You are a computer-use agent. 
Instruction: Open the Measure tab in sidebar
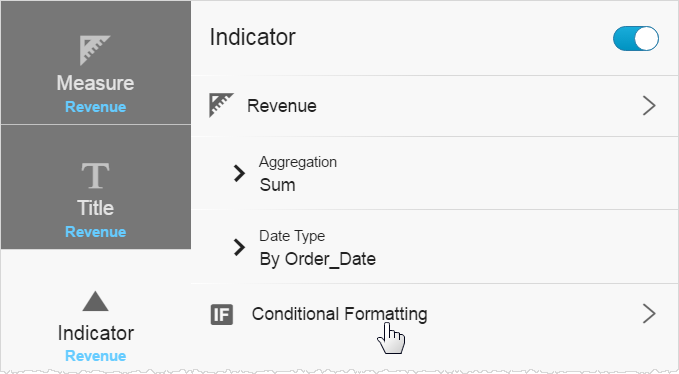96,63
